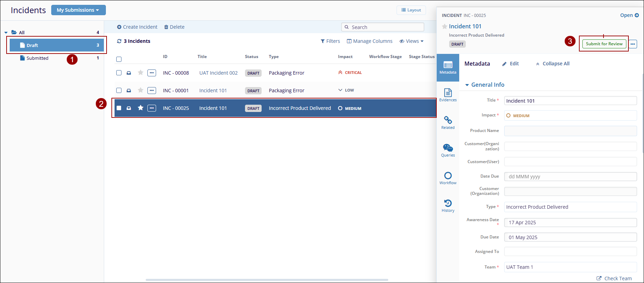Open the Workflow panel icon
The height and width of the screenshot is (283, 644).
tap(448, 178)
